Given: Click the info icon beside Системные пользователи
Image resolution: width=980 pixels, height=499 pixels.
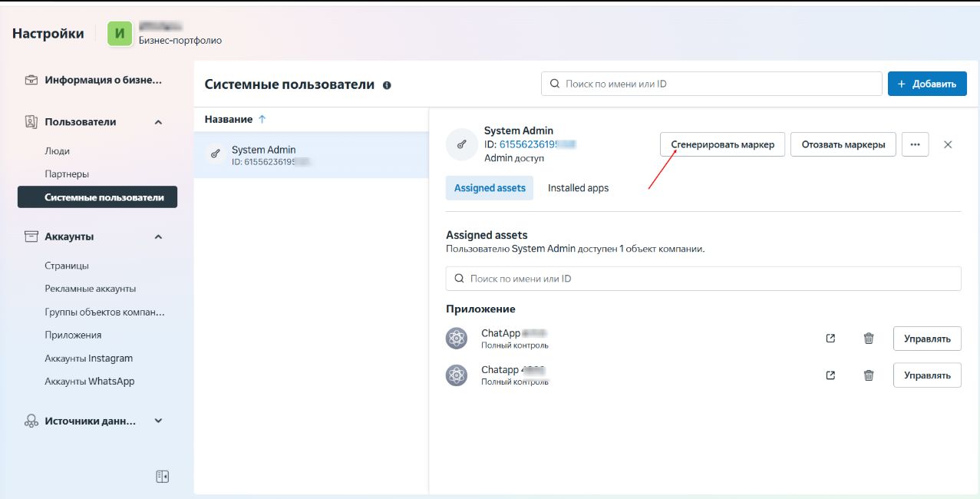Looking at the screenshot, I should coord(387,85).
